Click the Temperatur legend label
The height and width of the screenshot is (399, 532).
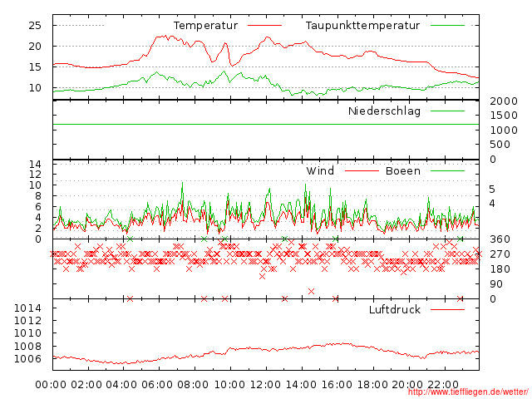(205, 26)
